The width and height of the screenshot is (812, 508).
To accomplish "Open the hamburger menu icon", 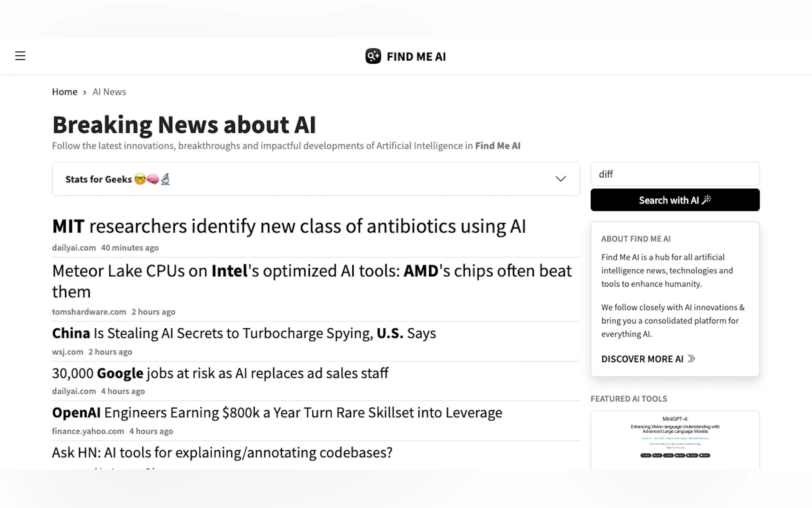I will click(20, 56).
